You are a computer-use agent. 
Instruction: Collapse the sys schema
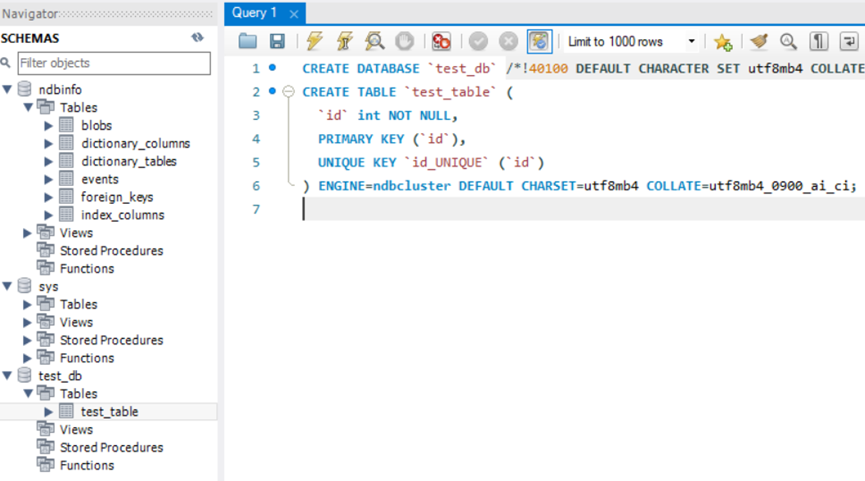pos(8,286)
